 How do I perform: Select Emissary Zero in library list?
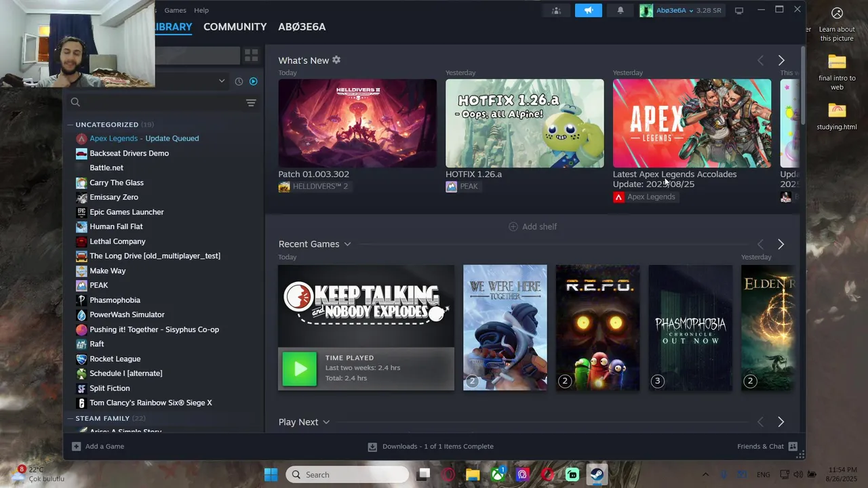pyautogui.click(x=114, y=197)
